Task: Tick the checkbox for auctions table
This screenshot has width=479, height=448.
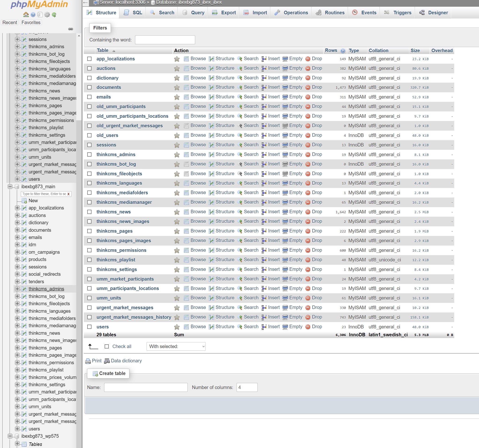Action: click(89, 68)
